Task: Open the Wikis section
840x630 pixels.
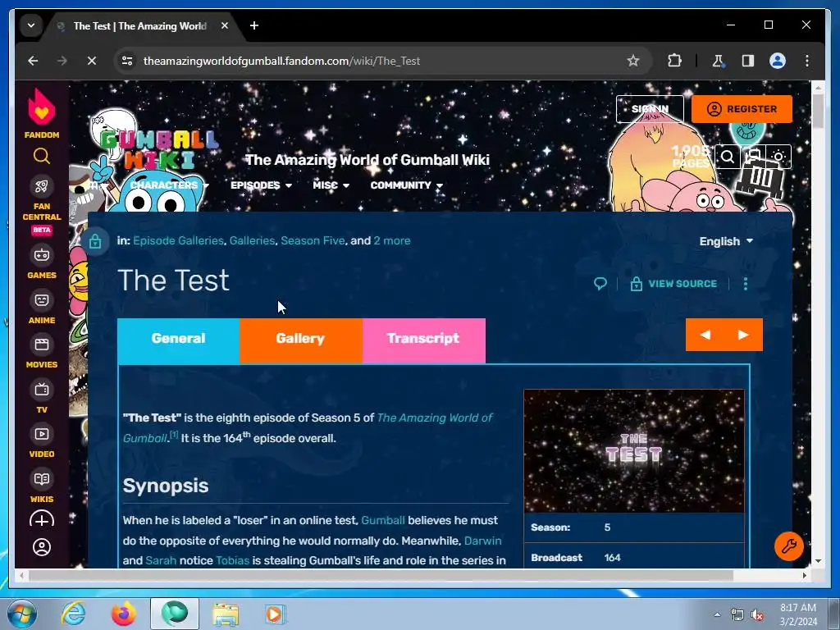Action: tap(41, 486)
